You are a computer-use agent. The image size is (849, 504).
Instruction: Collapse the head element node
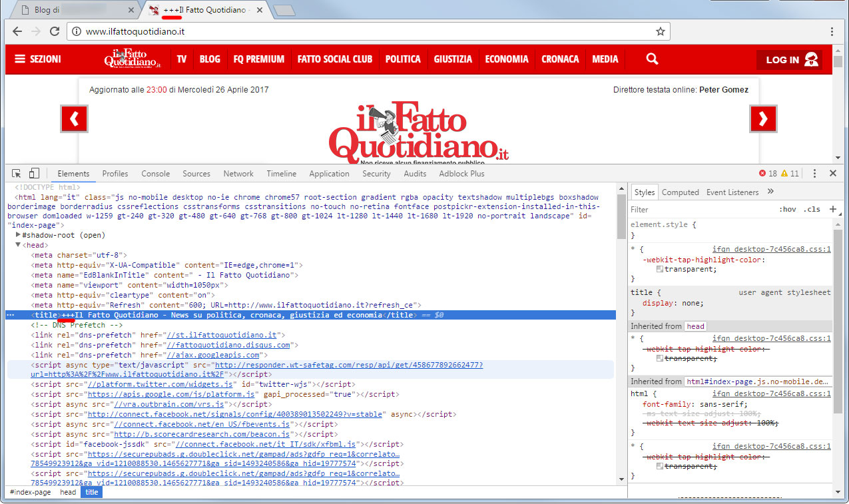click(x=19, y=245)
